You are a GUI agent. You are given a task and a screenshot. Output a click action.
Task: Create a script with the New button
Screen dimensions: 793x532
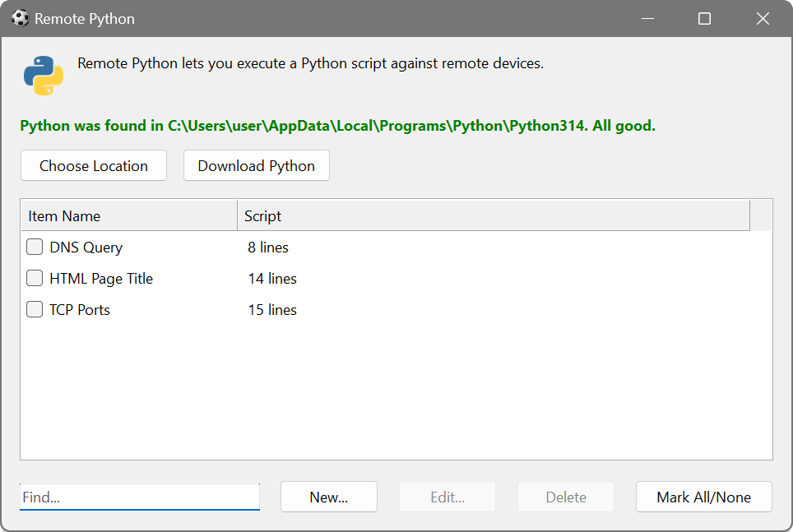pyautogui.click(x=328, y=497)
